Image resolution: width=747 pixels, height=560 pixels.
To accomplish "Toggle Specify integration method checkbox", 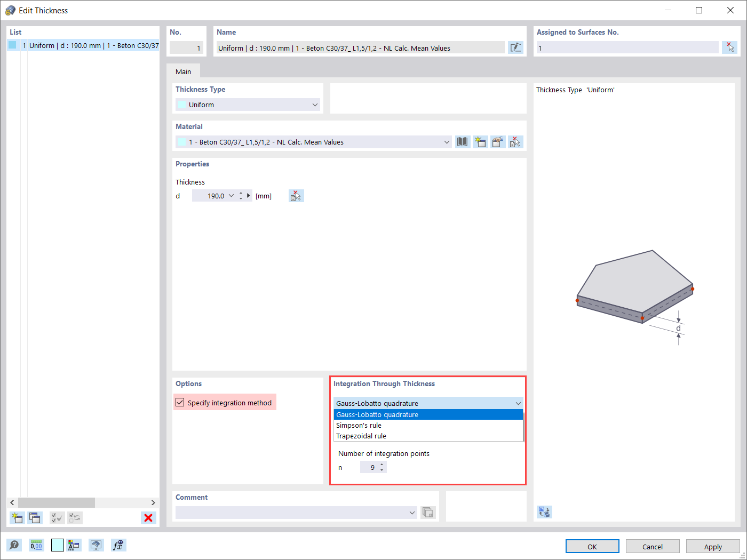I will [180, 403].
